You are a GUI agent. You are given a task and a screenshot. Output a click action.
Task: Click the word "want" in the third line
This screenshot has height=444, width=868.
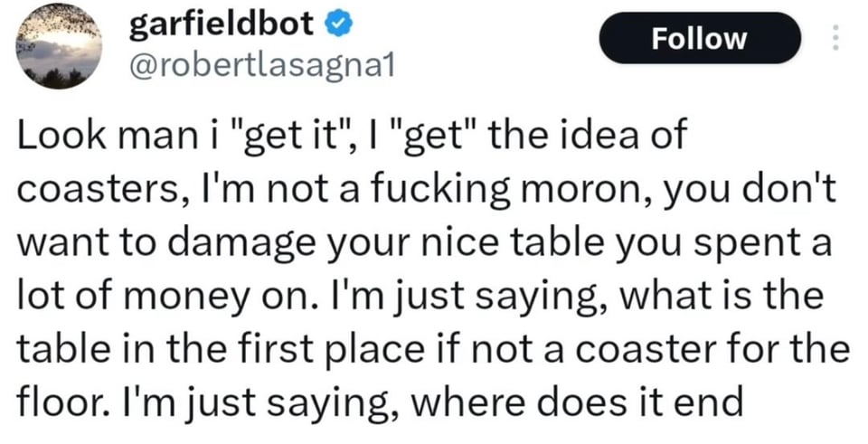[56, 243]
